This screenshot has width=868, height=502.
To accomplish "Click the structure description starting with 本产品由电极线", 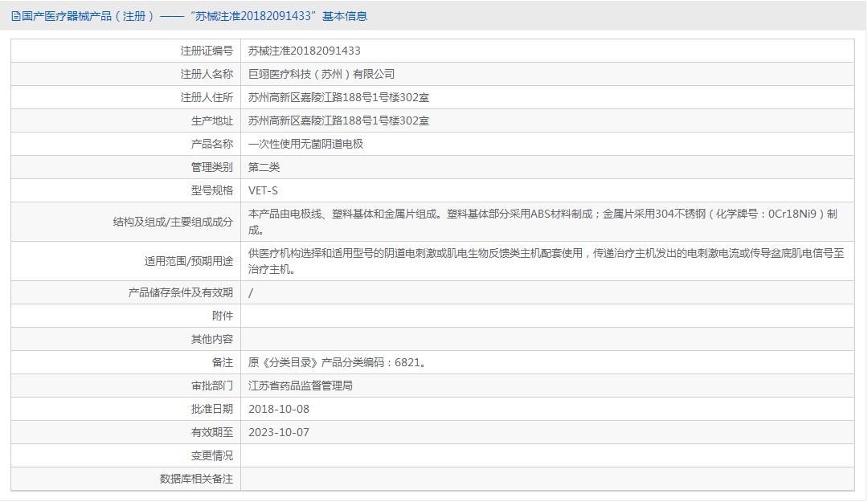I will tap(542, 222).
